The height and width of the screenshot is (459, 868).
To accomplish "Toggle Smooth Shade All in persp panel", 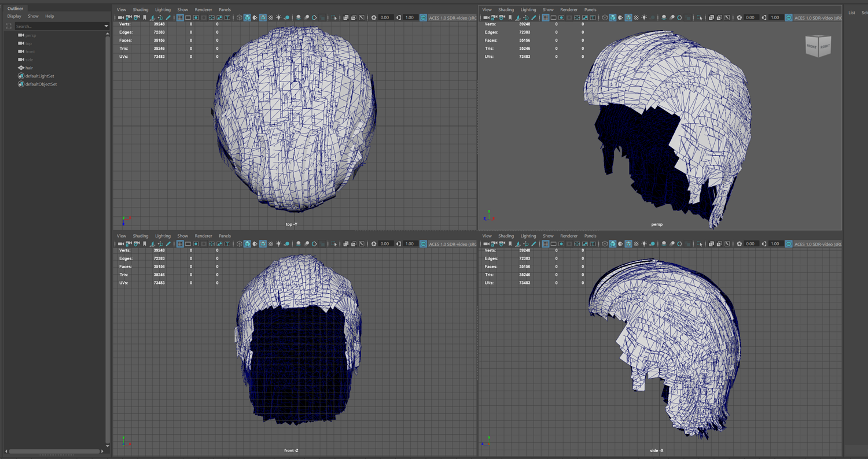I will coord(613,18).
